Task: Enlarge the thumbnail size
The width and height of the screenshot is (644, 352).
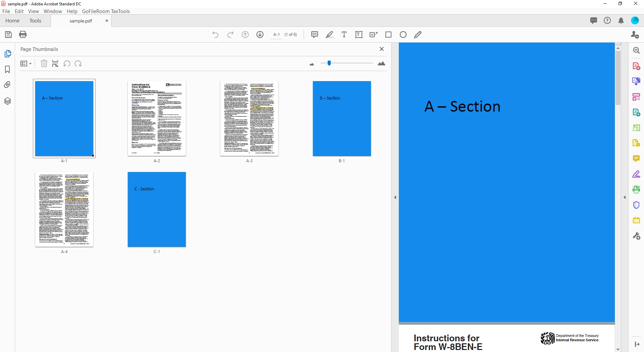Action: [381, 63]
